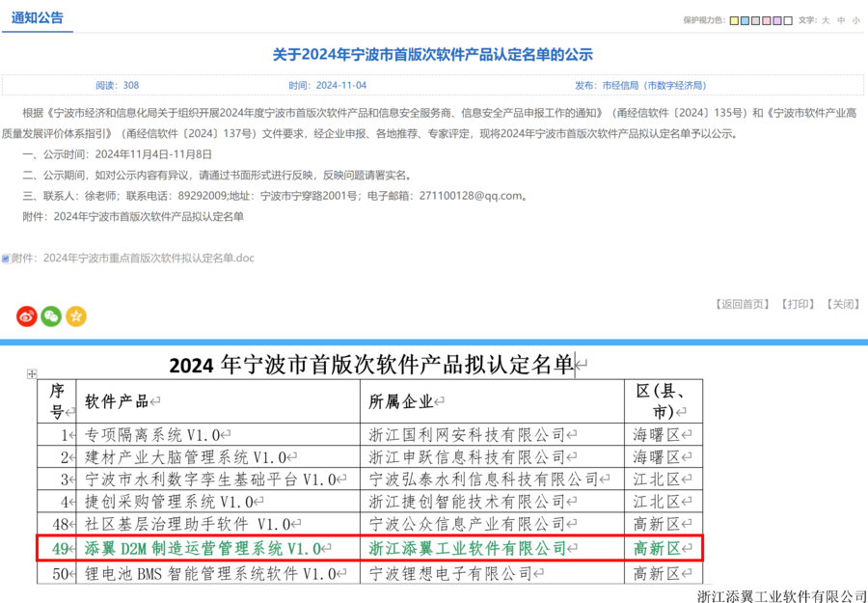Select the yellow eye-protection color swatch

coord(733,21)
